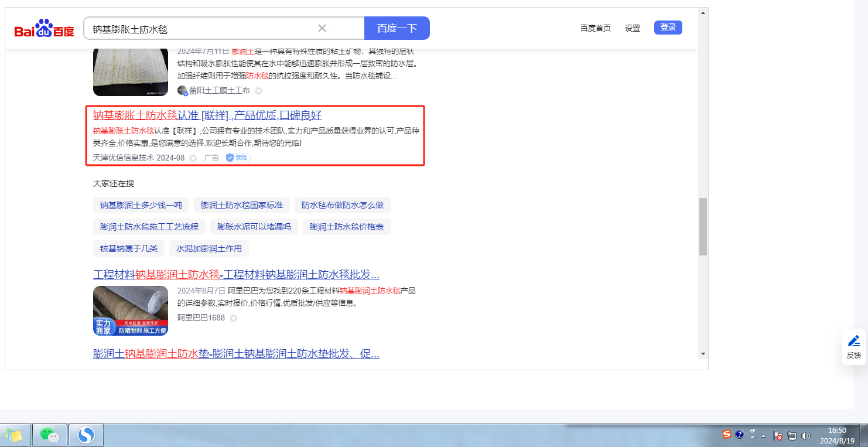Open language bar options small down arrow
The image size is (868, 447).
[752, 438]
